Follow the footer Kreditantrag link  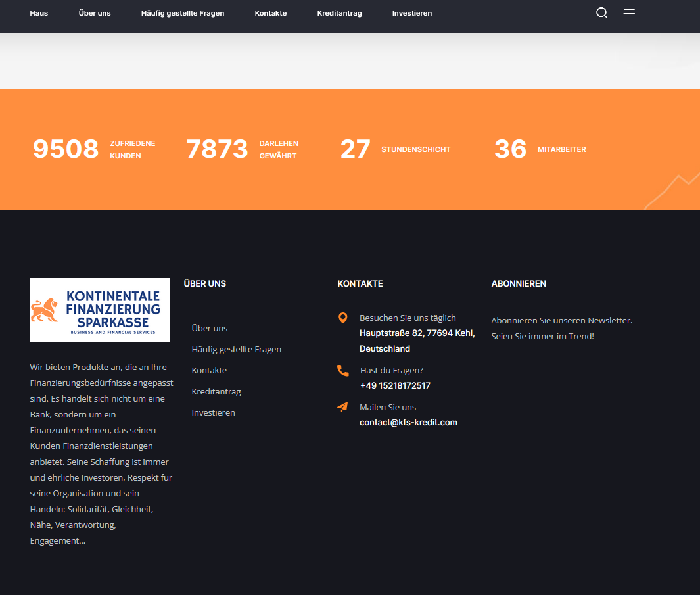tap(216, 391)
